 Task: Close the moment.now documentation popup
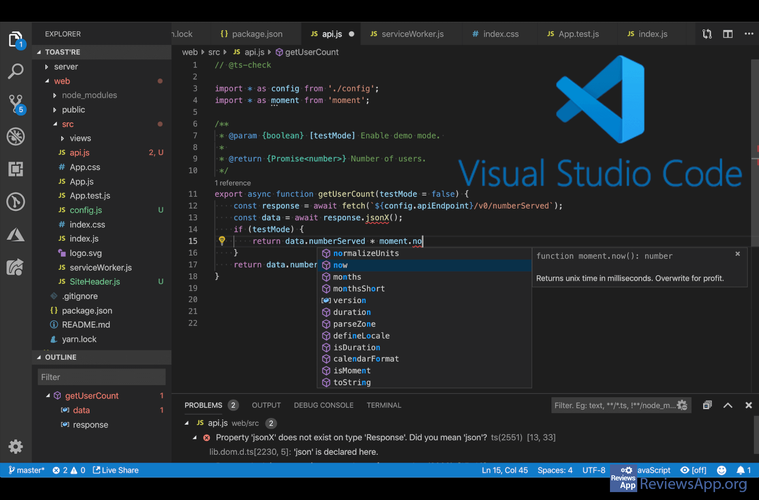pos(738,254)
